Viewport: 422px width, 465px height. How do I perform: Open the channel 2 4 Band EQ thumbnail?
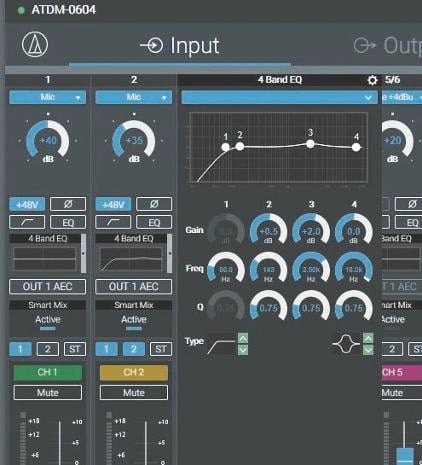click(x=131, y=259)
